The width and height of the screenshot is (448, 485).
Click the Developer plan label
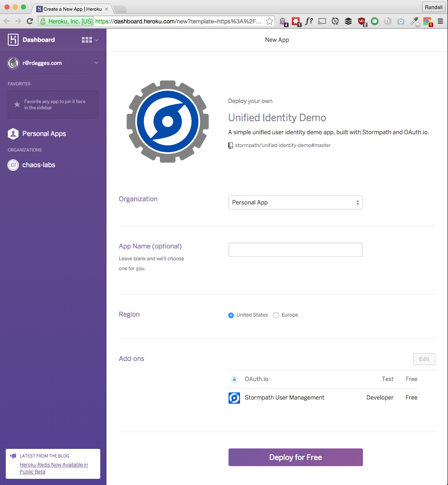point(380,398)
